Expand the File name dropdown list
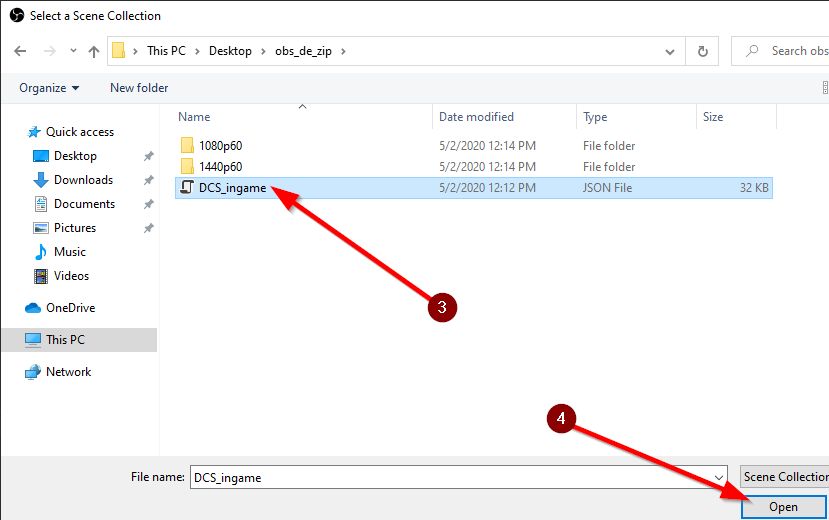The image size is (829, 520). point(718,478)
